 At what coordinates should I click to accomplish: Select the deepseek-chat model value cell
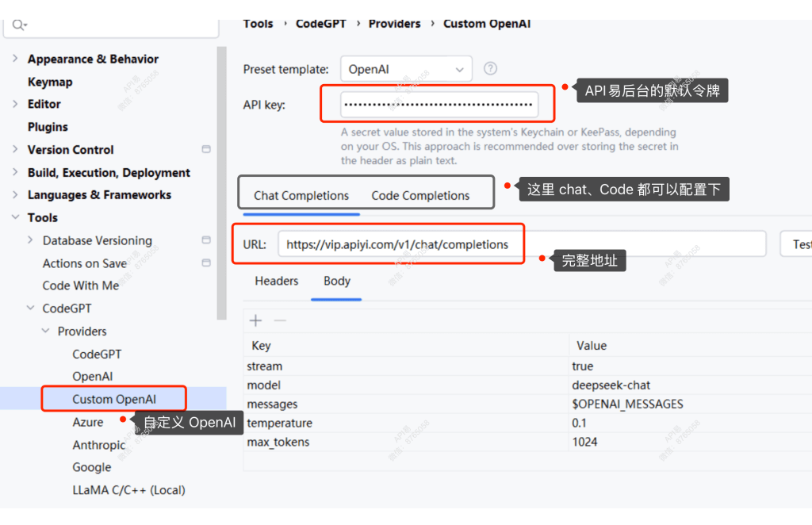point(611,385)
